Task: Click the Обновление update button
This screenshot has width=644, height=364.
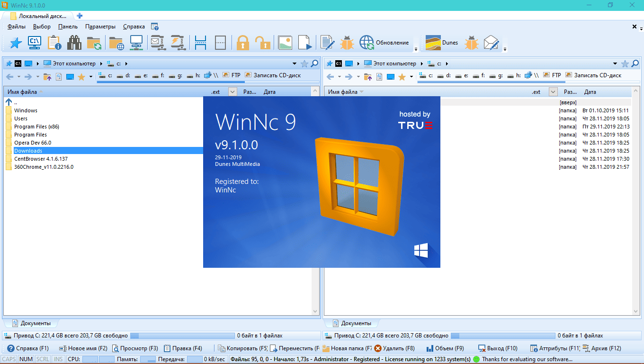Action: click(384, 43)
